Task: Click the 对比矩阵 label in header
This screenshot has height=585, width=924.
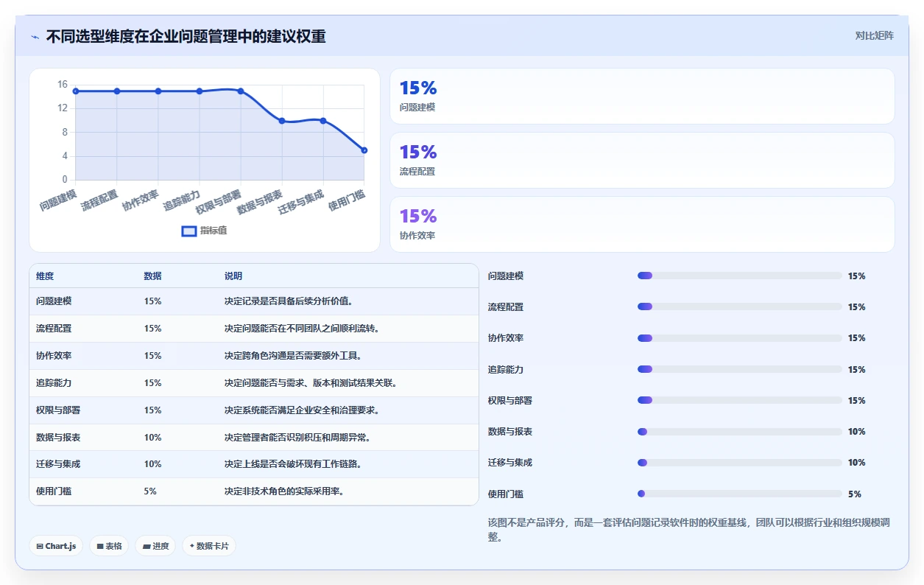Action: [875, 35]
